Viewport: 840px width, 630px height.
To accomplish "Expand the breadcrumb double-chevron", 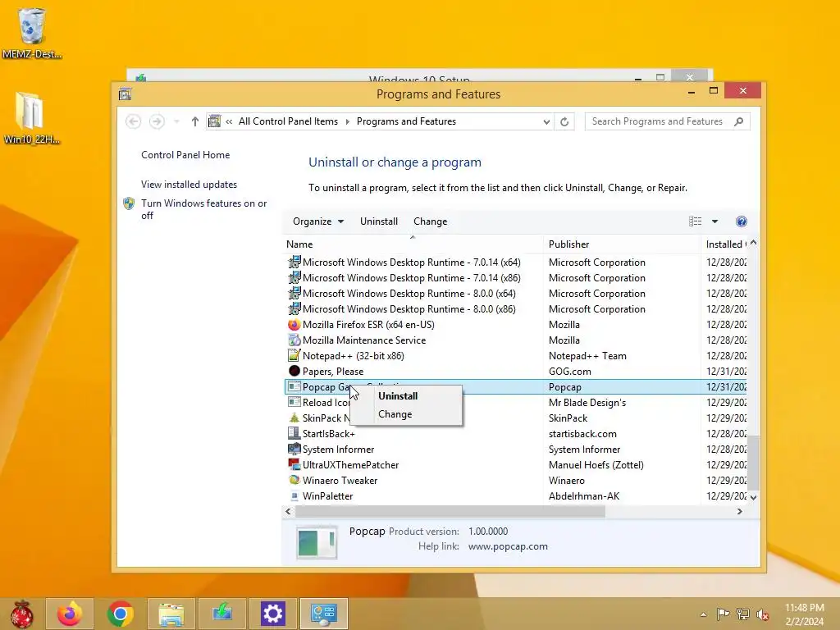I will click(229, 121).
